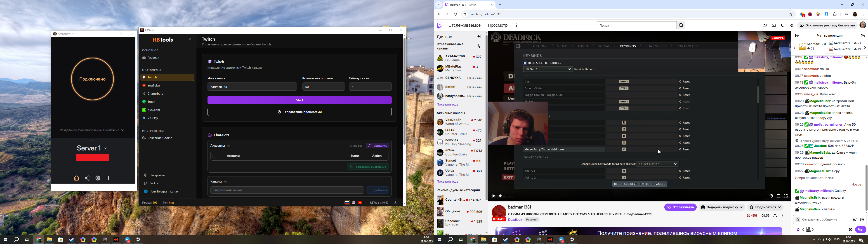
Task: Click the share icon in AmneziaVPN
Action: (87, 178)
